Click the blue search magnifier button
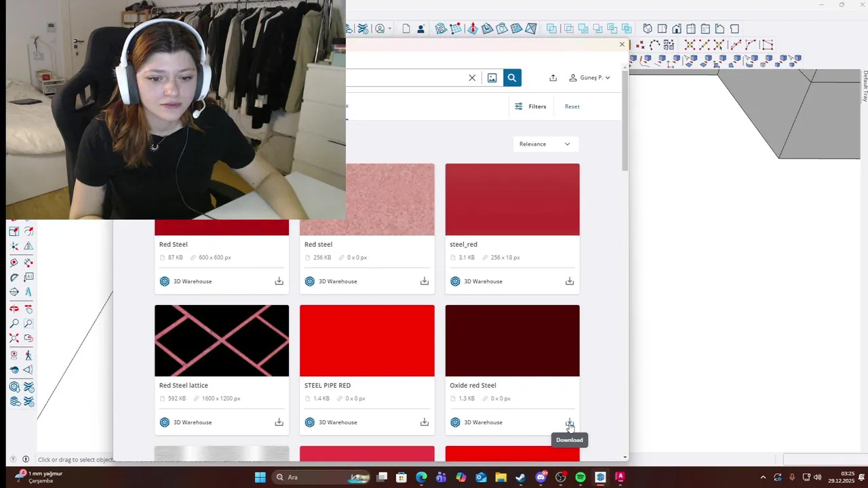 pyautogui.click(x=512, y=78)
